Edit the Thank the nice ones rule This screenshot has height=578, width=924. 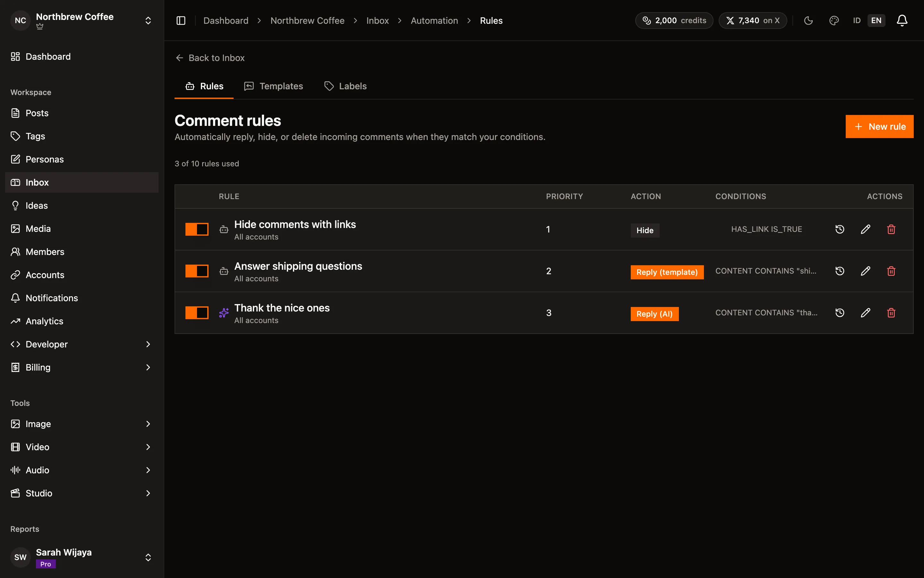866,313
